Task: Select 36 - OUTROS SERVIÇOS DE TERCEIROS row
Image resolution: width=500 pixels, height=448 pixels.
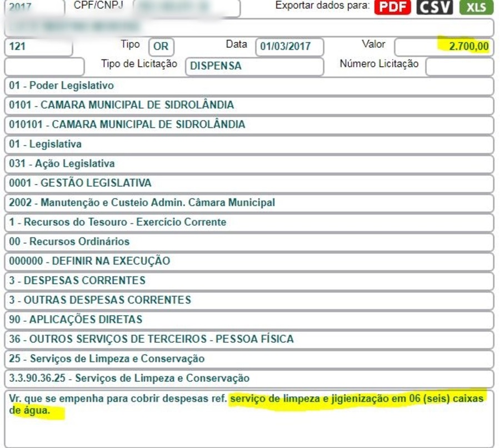Action: click(249, 339)
